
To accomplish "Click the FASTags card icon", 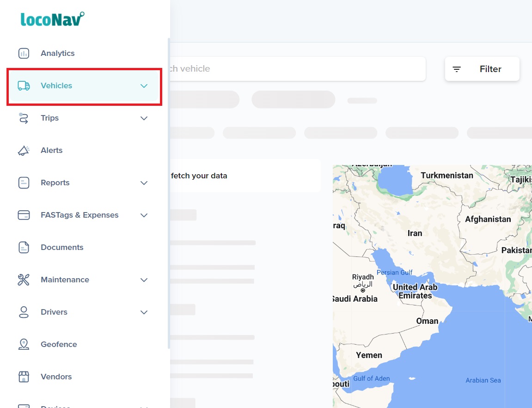I will (x=24, y=215).
